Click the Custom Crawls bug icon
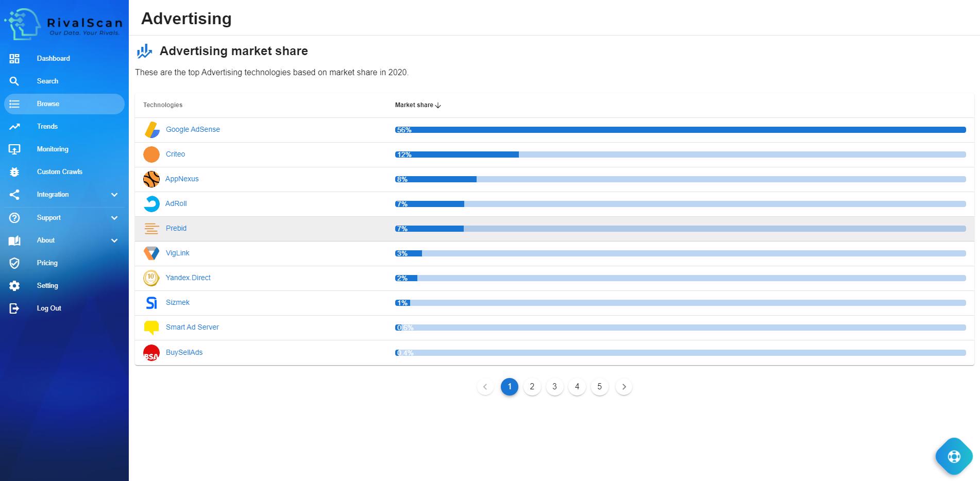The width and height of the screenshot is (980, 481). (14, 172)
